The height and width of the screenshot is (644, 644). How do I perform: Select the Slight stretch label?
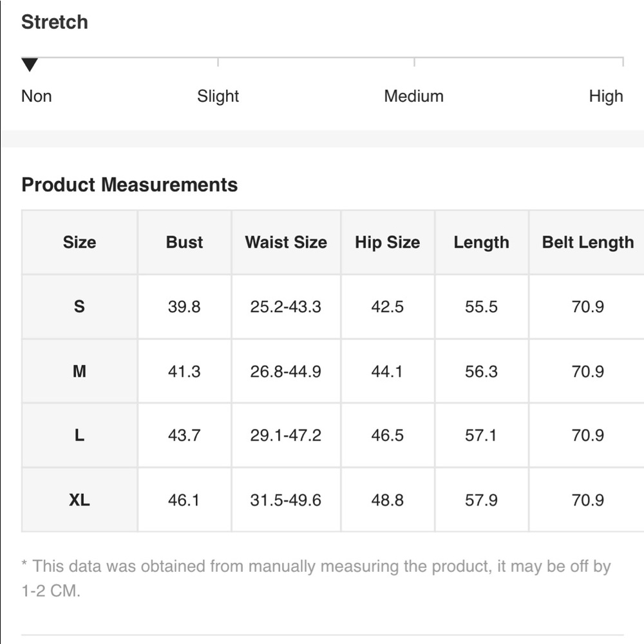[x=218, y=97]
